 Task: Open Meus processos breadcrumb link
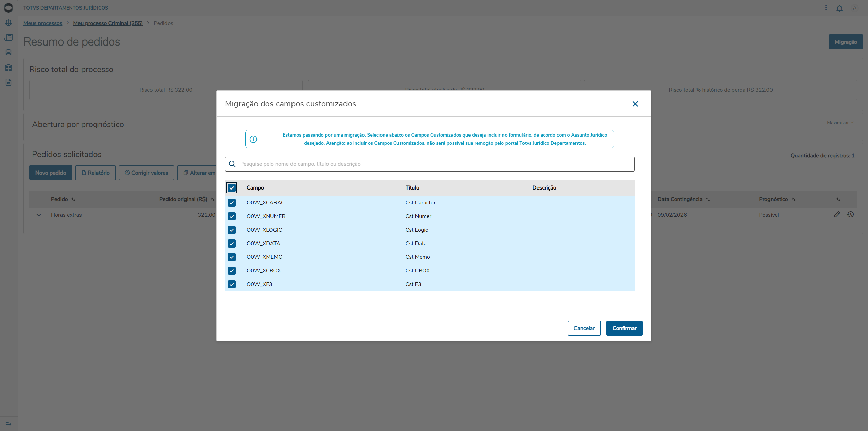point(43,23)
